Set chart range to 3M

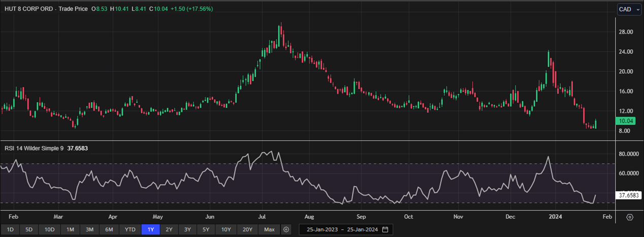click(x=89, y=229)
